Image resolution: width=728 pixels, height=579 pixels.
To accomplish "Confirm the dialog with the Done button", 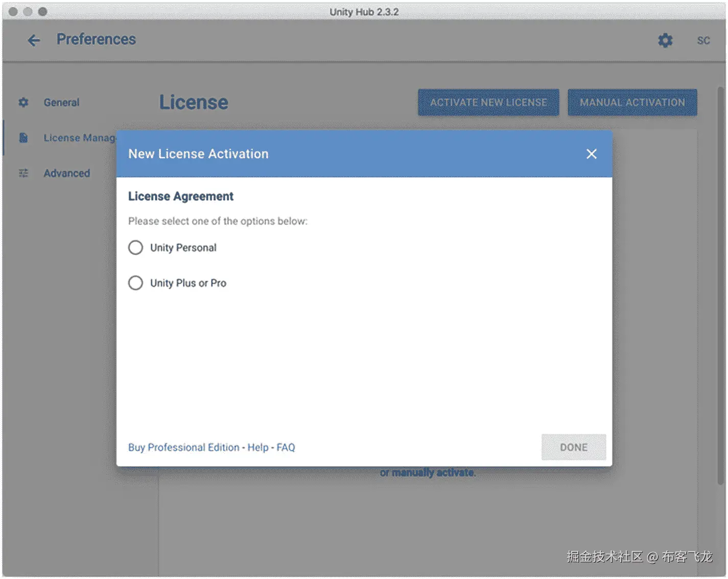I will [x=574, y=447].
